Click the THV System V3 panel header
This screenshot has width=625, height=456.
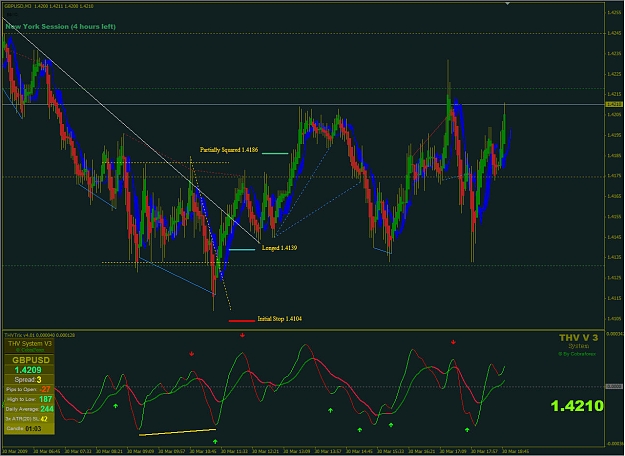pos(29,344)
